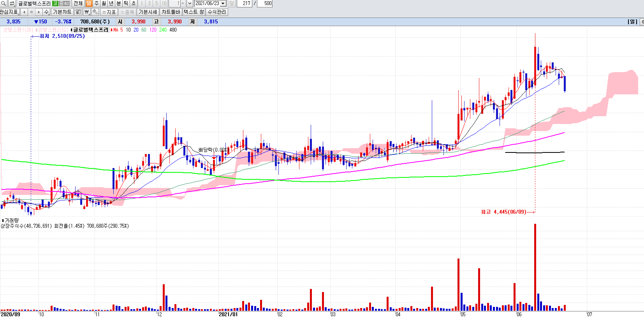This screenshot has width=644, height=317.
Task: Choose interval preset 10
Action: coord(164,4)
